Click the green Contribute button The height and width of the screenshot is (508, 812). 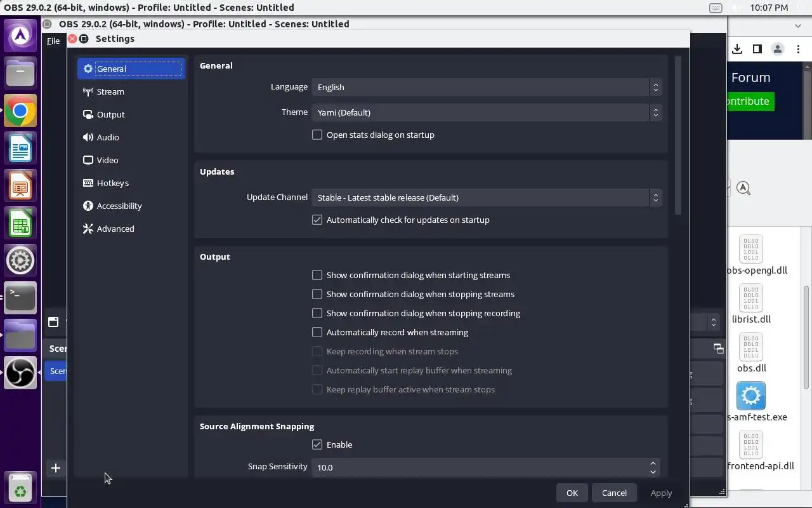[750, 101]
